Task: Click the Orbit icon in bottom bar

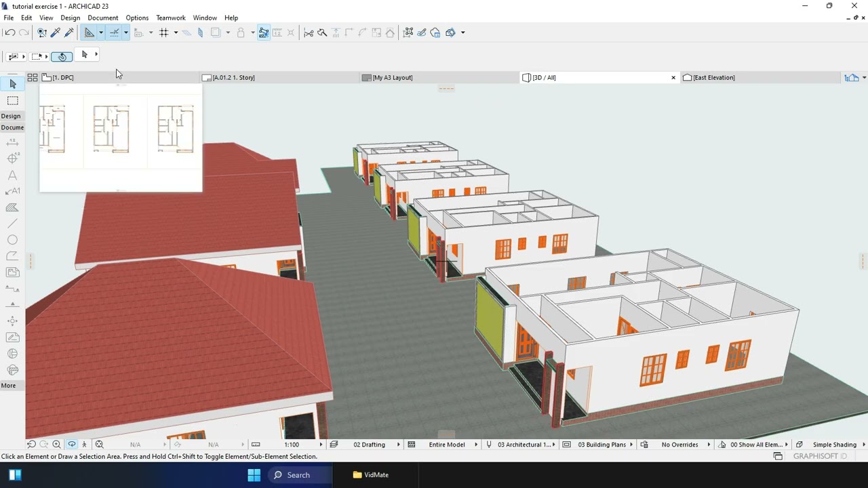Action: tap(72, 445)
